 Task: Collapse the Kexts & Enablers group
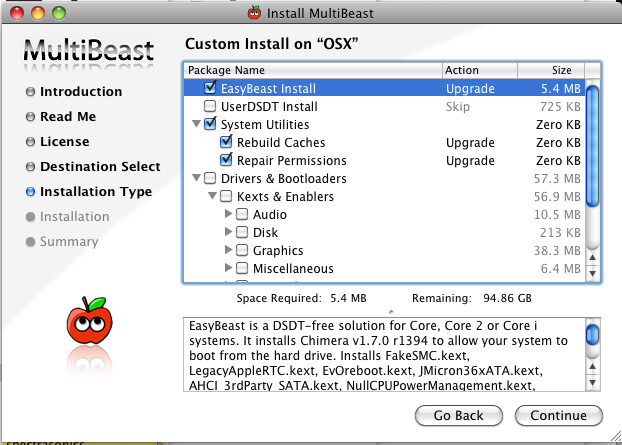pos(212,196)
